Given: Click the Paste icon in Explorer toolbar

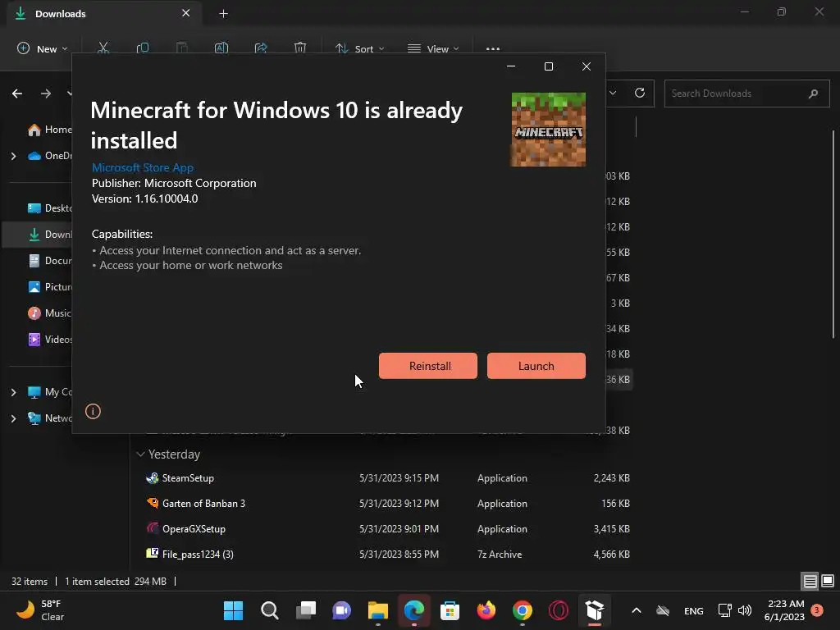Looking at the screenshot, I should 182,48.
